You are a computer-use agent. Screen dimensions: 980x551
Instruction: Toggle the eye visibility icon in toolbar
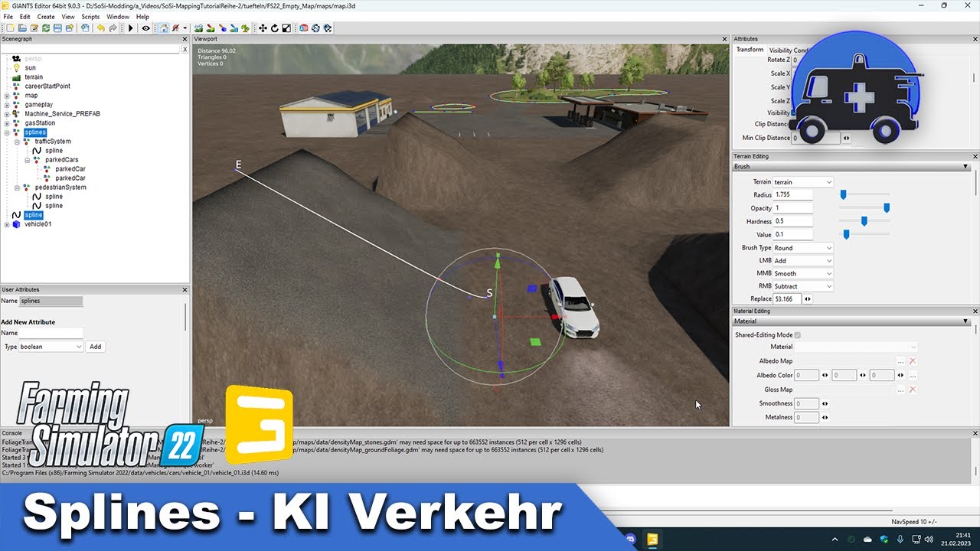coord(145,28)
